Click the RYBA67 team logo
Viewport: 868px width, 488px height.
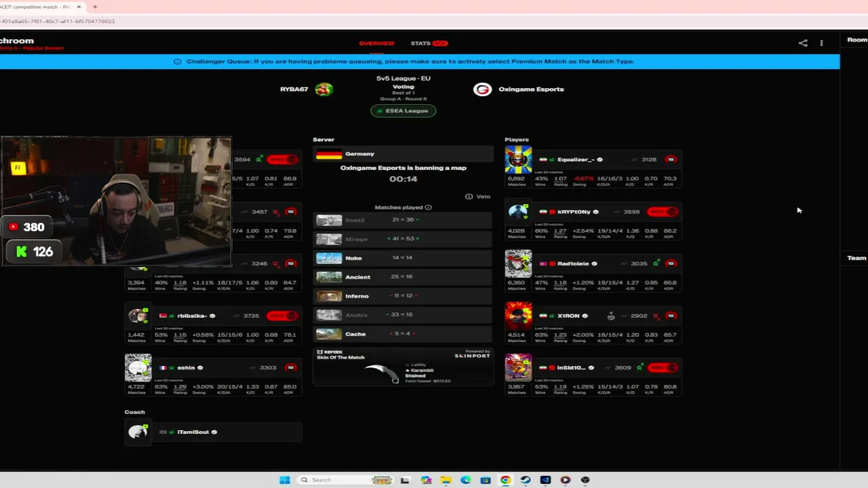tap(324, 89)
